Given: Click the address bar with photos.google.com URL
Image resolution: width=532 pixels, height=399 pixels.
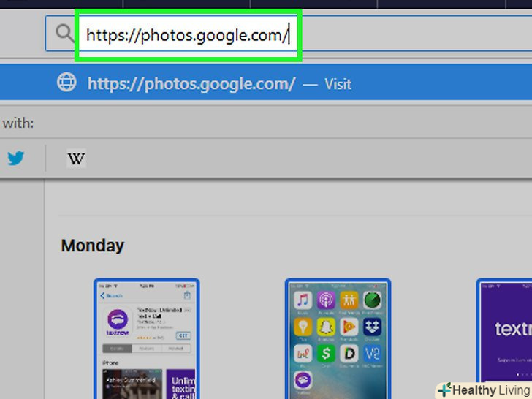Looking at the screenshot, I should pos(289,34).
